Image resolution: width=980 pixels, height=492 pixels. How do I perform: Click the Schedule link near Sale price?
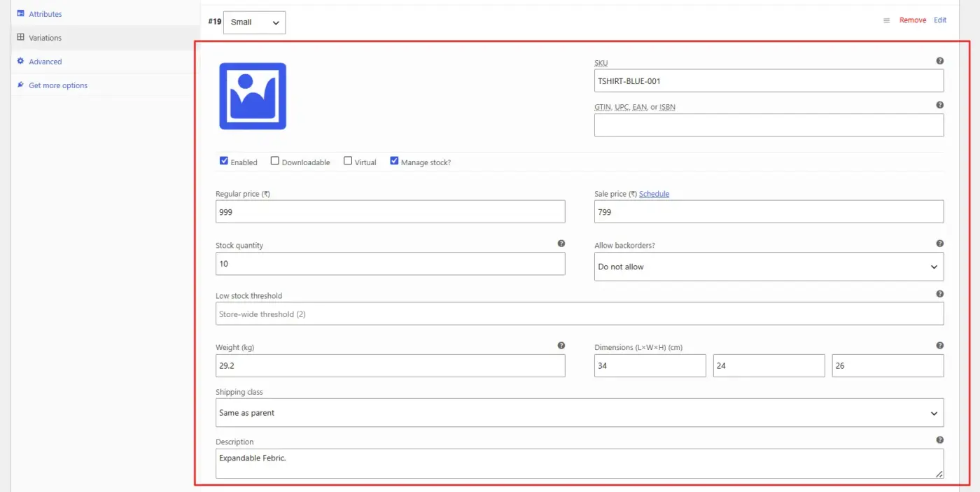tap(654, 194)
